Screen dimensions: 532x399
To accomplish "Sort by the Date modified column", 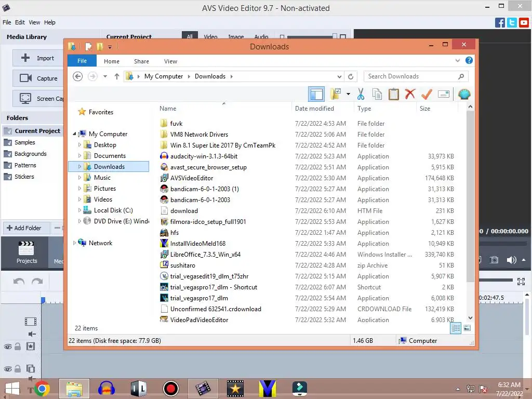I will 314,108.
